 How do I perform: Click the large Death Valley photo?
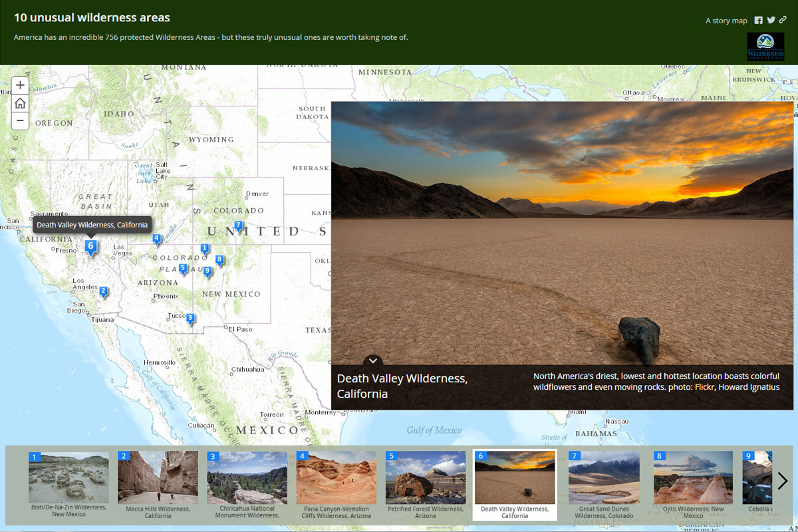pyautogui.click(x=562, y=233)
